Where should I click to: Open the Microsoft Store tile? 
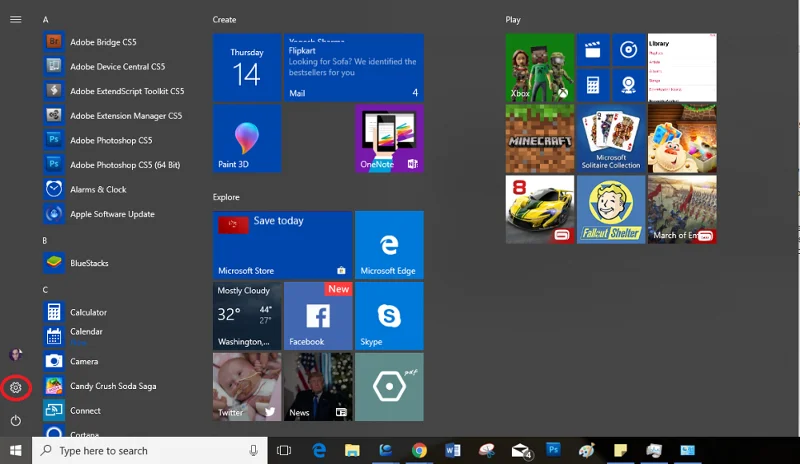pos(283,245)
